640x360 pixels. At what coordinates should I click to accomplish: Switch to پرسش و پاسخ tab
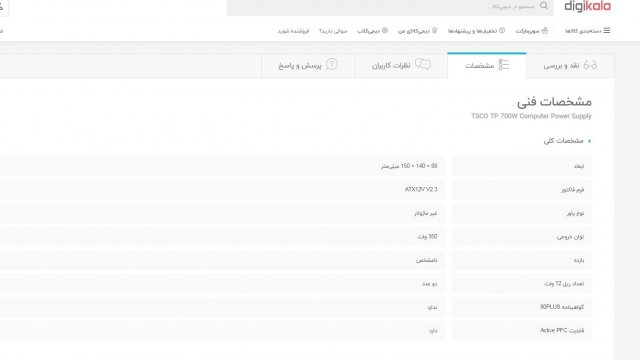[x=308, y=65]
